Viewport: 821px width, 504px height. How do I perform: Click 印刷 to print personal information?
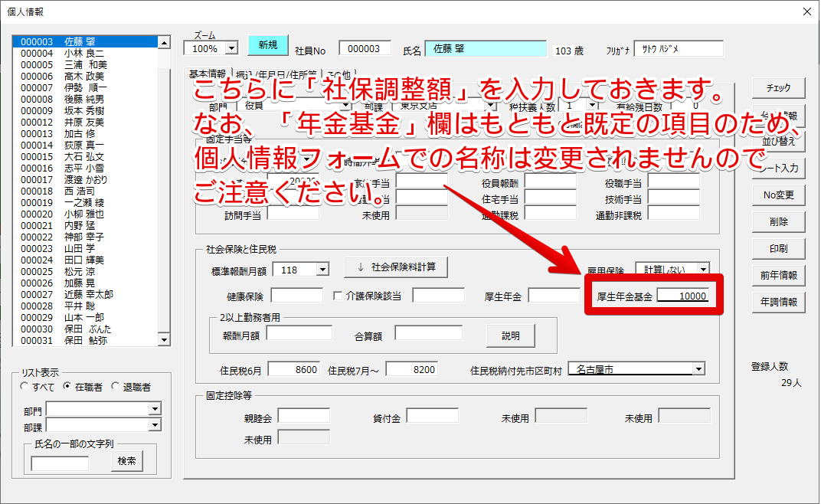click(778, 247)
